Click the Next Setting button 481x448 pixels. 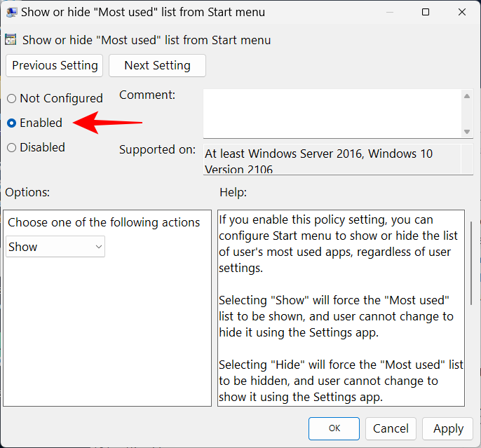pos(157,65)
